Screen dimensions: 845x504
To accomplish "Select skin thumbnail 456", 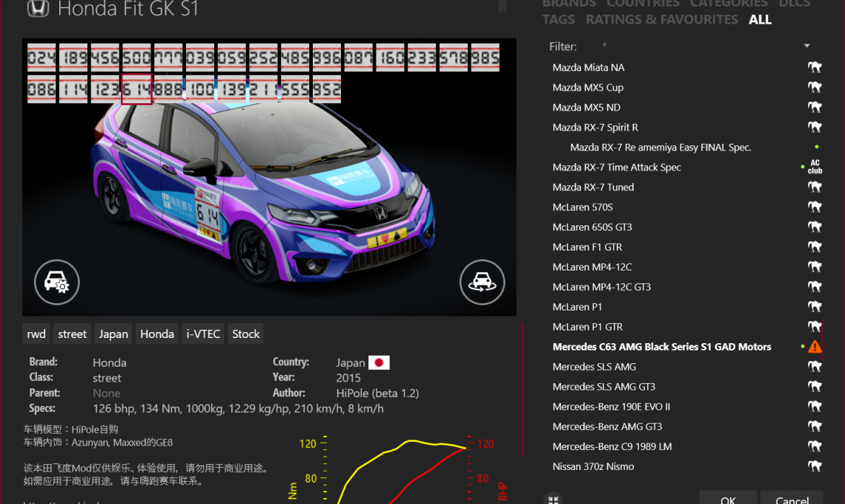I will (105, 58).
